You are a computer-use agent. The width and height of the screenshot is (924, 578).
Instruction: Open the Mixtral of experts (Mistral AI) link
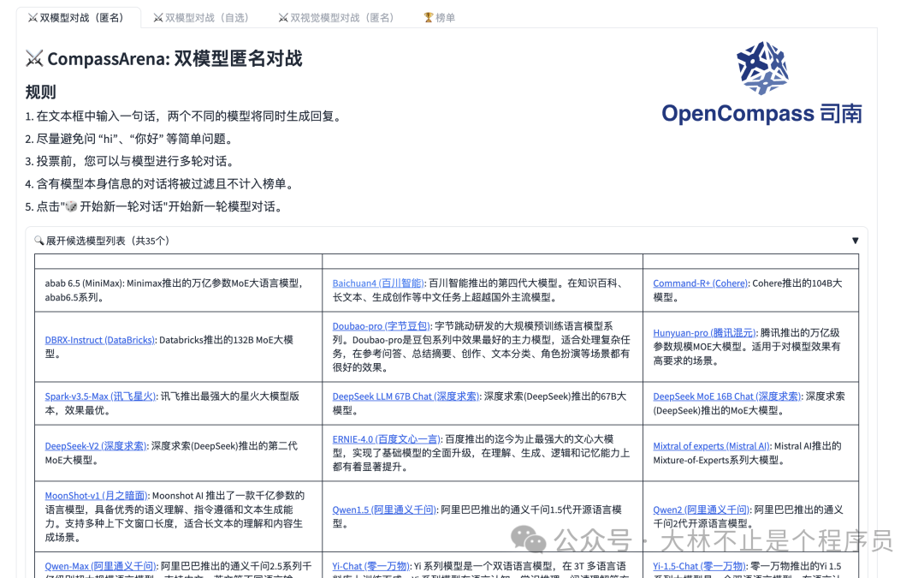coord(711,446)
